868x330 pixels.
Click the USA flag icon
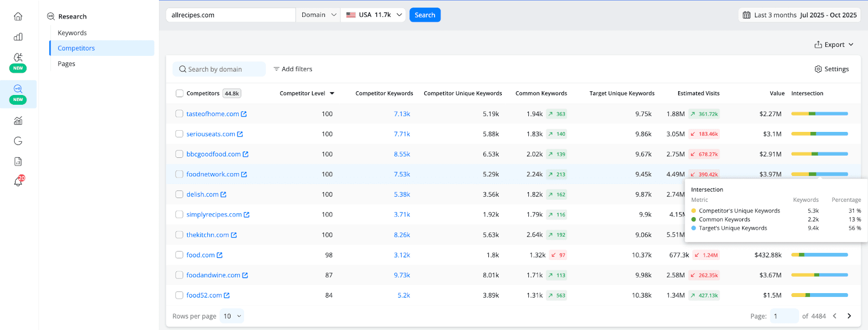point(351,15)
